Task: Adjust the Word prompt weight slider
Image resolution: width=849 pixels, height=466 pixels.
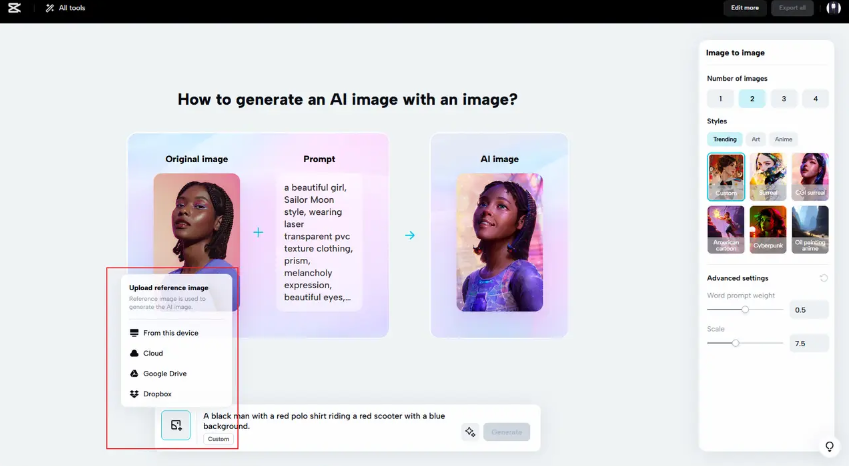Action: coord(745,310)
